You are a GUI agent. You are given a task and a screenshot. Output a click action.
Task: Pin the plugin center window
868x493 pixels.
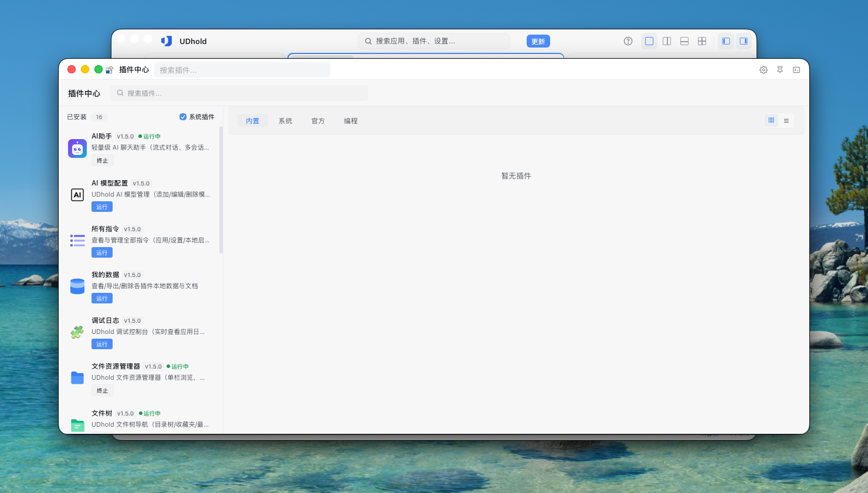780,70
